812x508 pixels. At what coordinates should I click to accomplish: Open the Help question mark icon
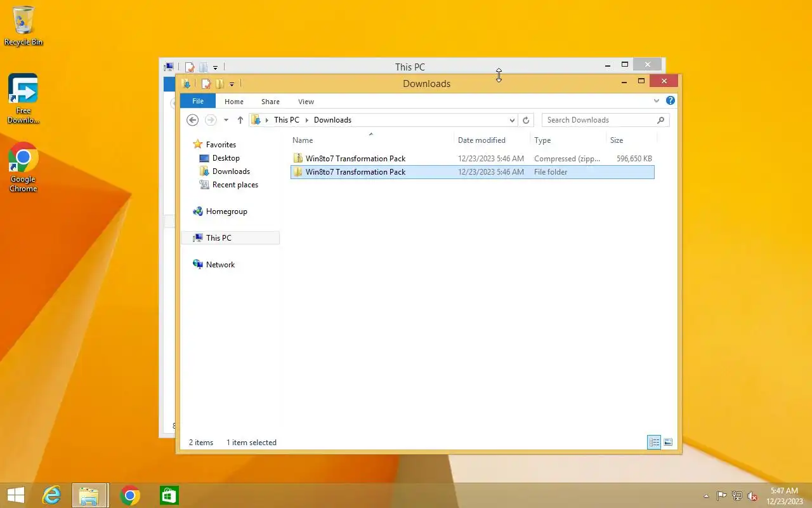point(671,101)
